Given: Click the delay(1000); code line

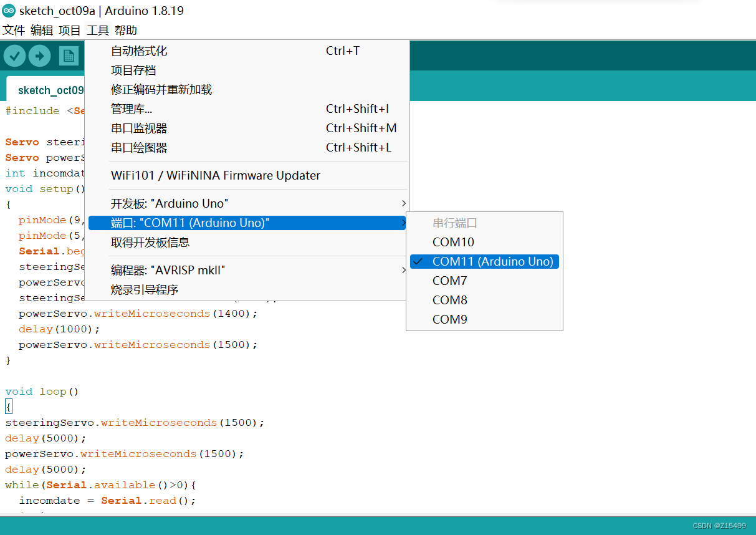Looking at the screenshot, I should (59, 329).
